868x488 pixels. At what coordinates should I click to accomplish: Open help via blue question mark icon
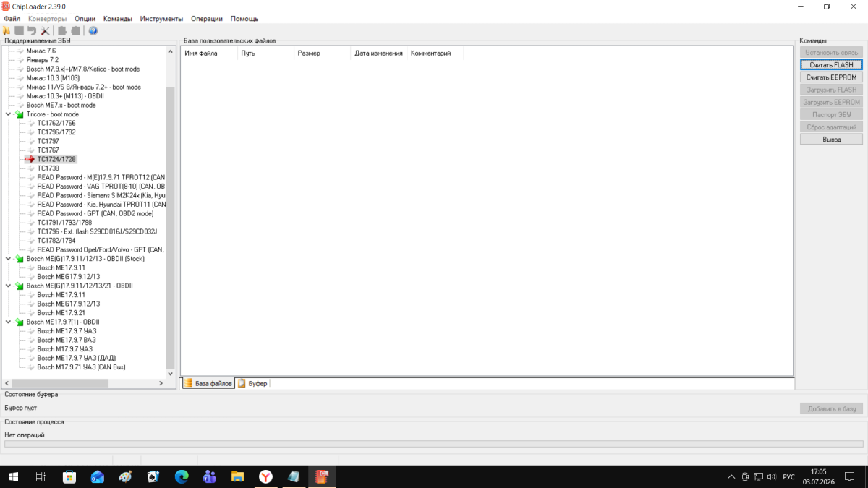coord(93,30)
